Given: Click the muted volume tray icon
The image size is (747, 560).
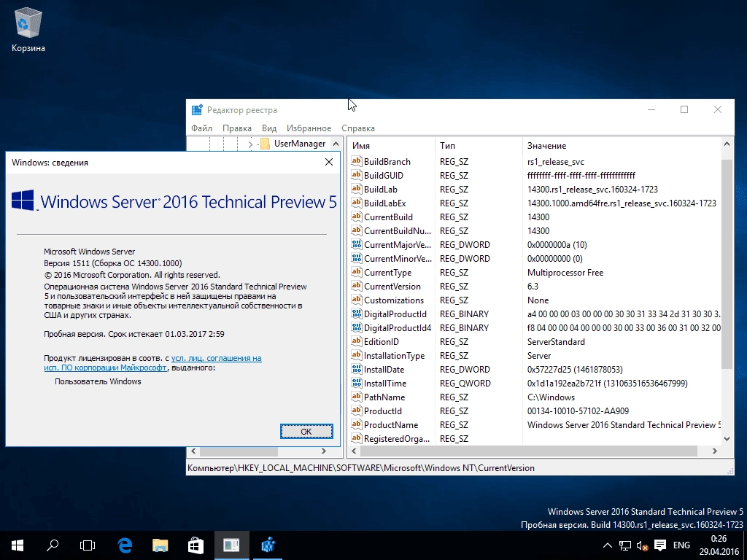Looking at the screenshot, I should [x=642, y=545].
